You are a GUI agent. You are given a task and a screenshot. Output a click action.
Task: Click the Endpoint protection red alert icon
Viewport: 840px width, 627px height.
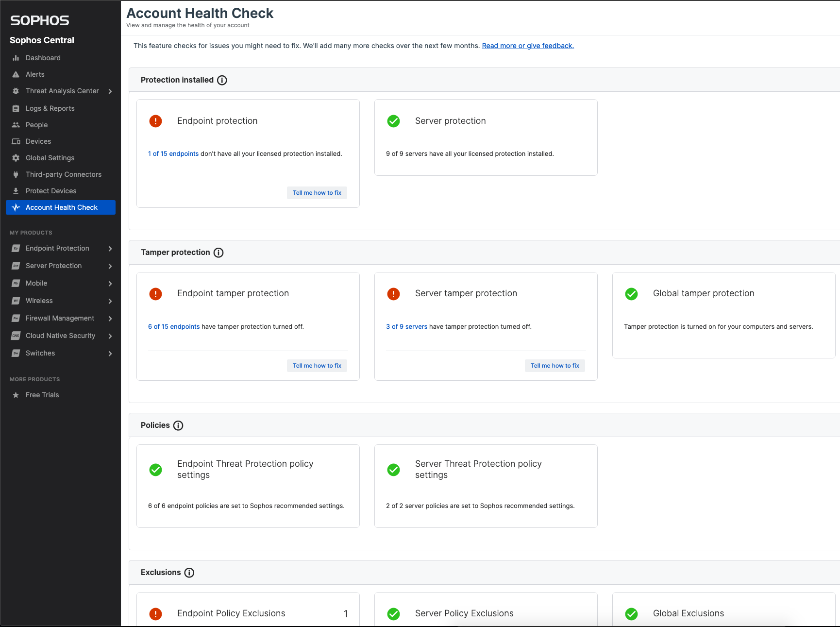tap(155, 121)
